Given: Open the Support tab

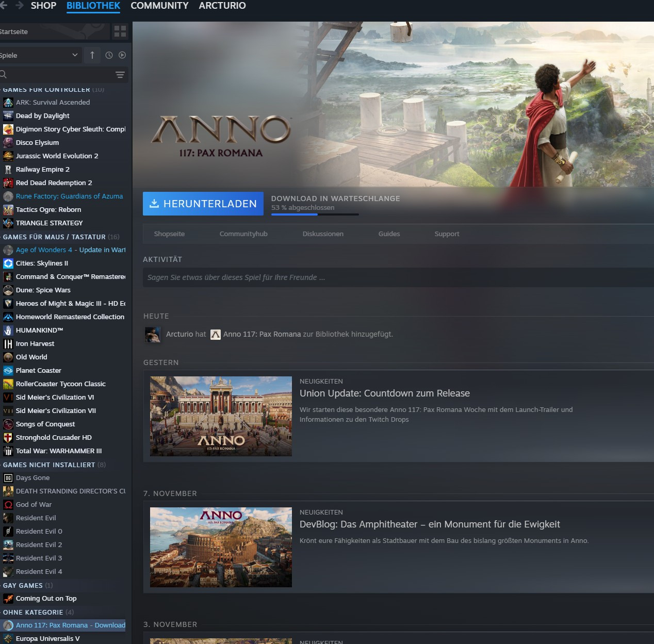Looking at the screenshot, I should tap(447, 234).
